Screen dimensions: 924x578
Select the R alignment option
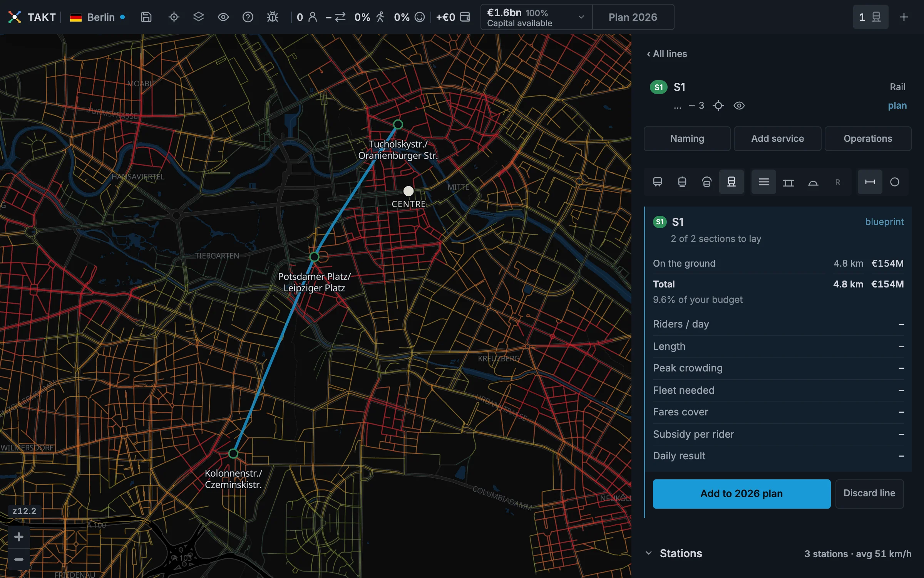click(838, 182)
